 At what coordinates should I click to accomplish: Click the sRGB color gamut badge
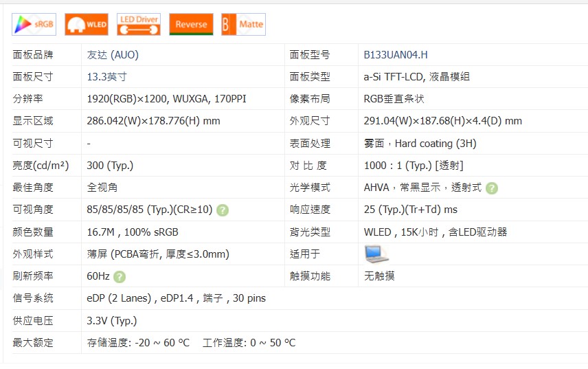point(34,25)
